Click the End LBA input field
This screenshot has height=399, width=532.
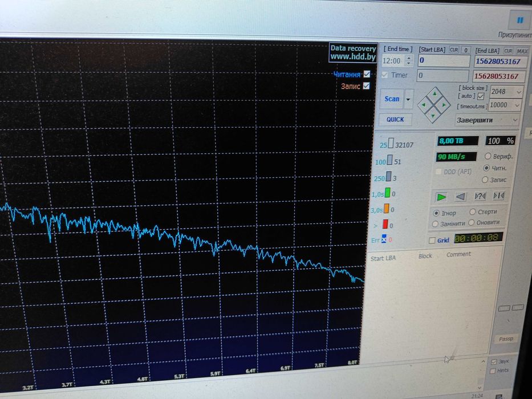point(501,62)
